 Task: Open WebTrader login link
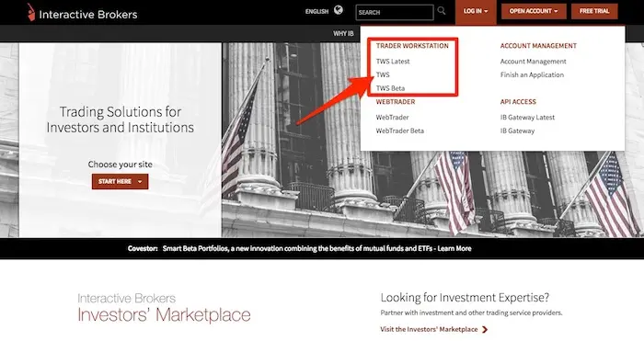click(x=392, y=118)
